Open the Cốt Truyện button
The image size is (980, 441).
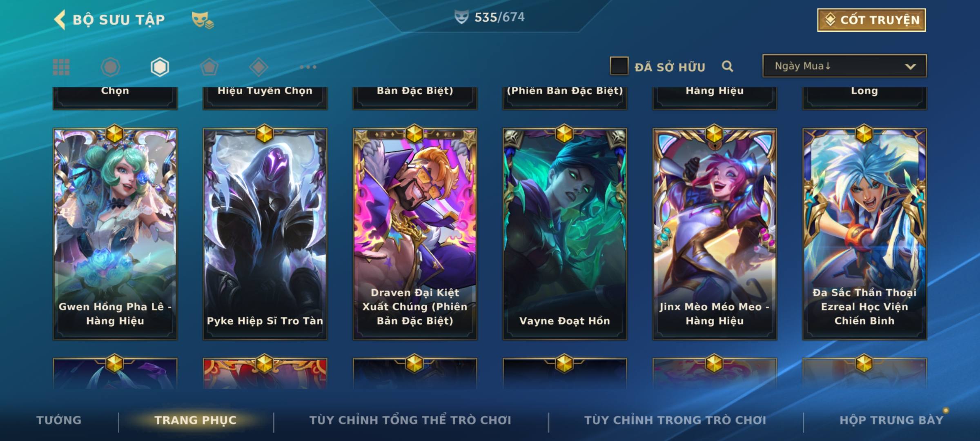pos(871,20)
